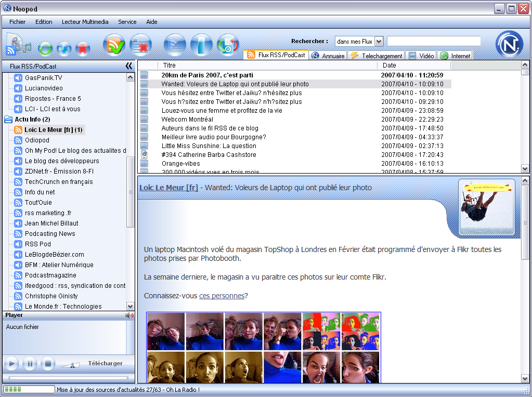Click the Stop button in Player
Viewport: 532px width, 397px height.
[x=48, y=364]
